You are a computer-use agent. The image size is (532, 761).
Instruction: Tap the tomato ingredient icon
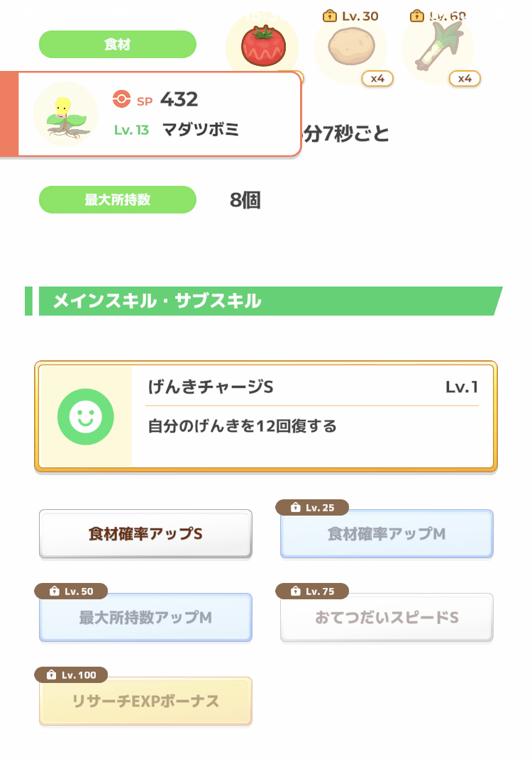tap(261, 45)
